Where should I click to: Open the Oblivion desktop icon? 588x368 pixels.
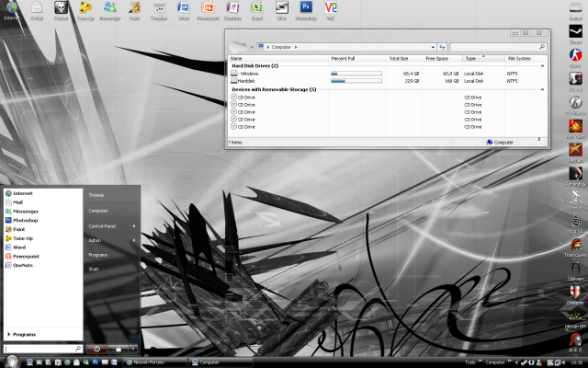tap(576, 270)
